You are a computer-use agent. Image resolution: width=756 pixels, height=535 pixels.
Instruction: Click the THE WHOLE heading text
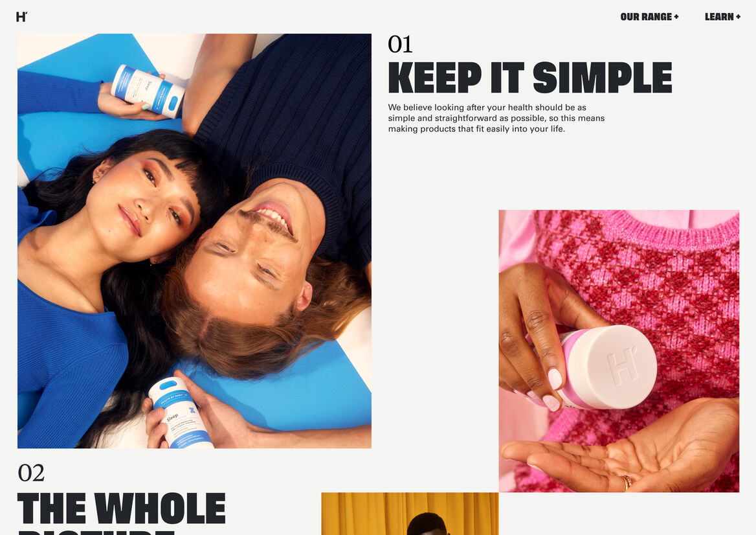point(122,508)
